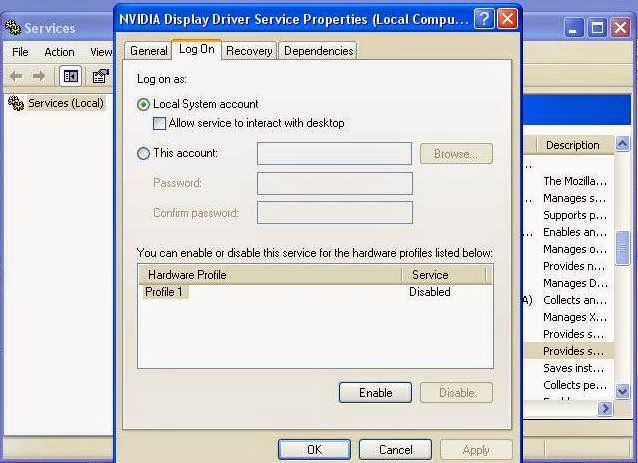638x463 pixels.
Task: Select the 'Collects pe...' description row
Action: pos(575,385)
